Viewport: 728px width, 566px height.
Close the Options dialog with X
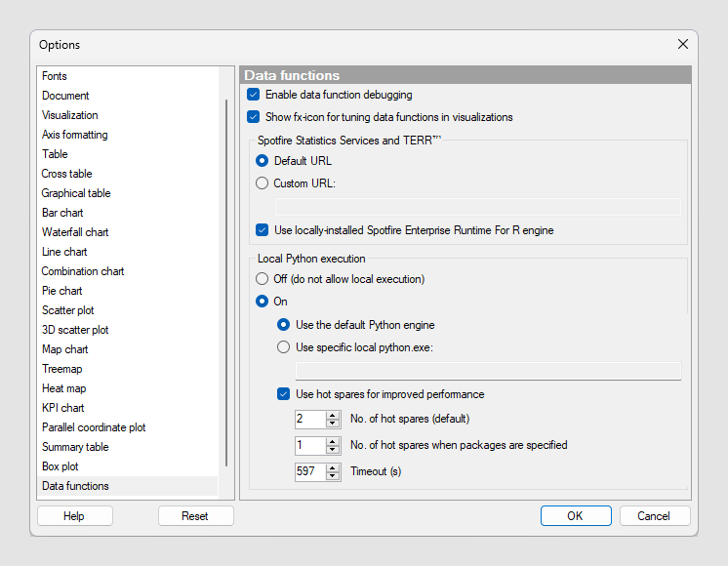point(682,44)
